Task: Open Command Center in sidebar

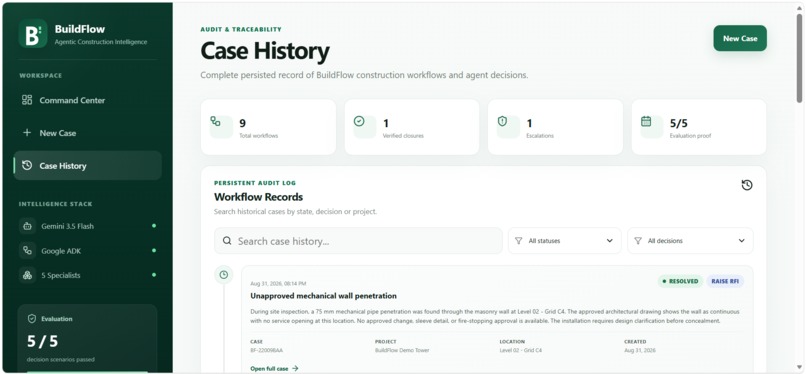Action: point(87,100)
